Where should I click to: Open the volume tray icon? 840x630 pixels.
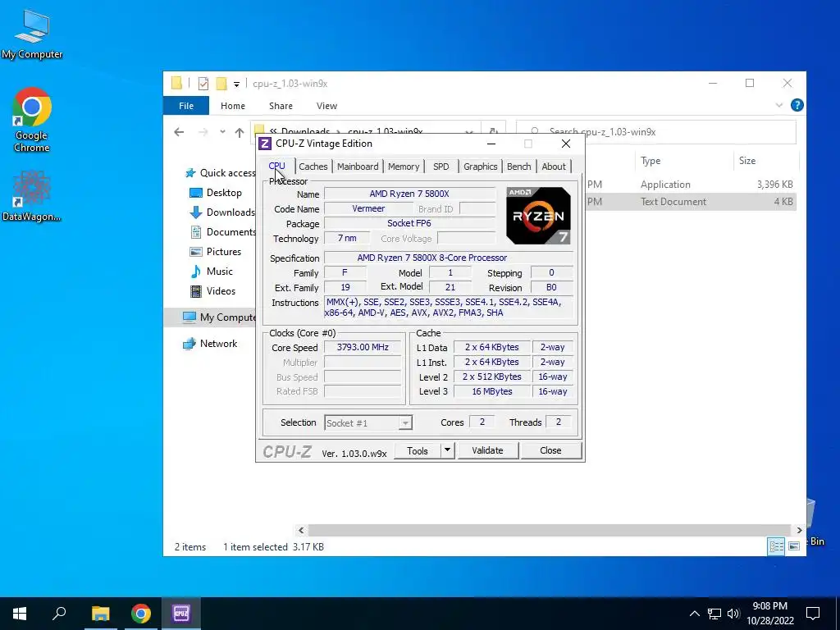pyautogui.click(x=733, y=614)
